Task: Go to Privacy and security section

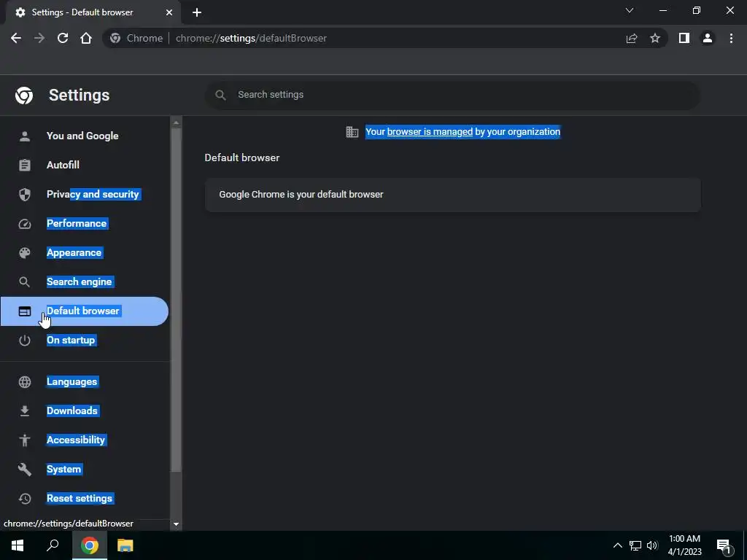Action: click(93, 194)
